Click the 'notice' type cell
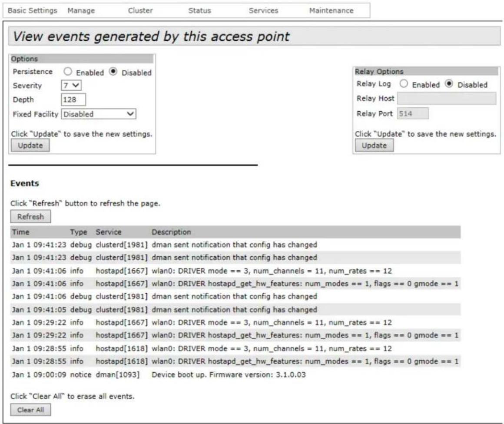 point(81,374)
